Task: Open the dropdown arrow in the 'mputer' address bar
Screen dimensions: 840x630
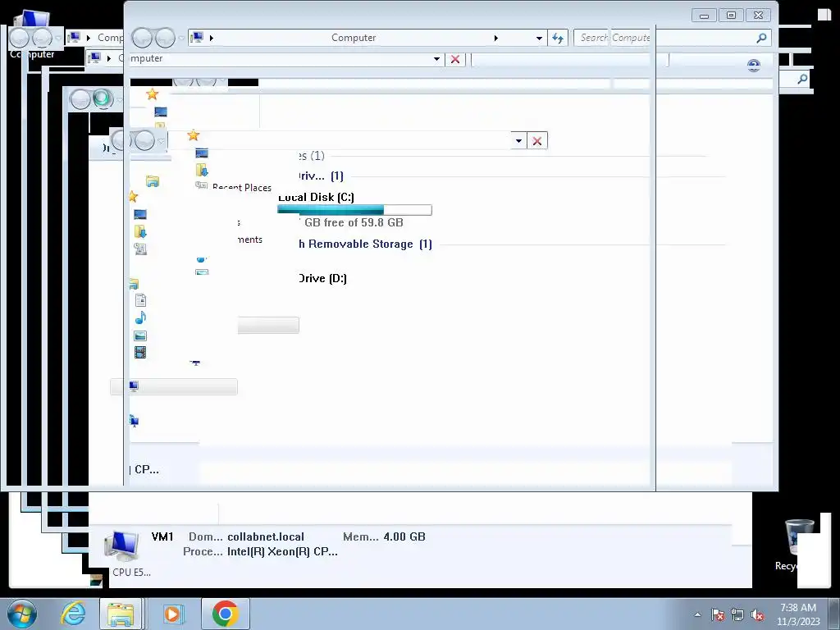Action: click(x=436, y=59)
